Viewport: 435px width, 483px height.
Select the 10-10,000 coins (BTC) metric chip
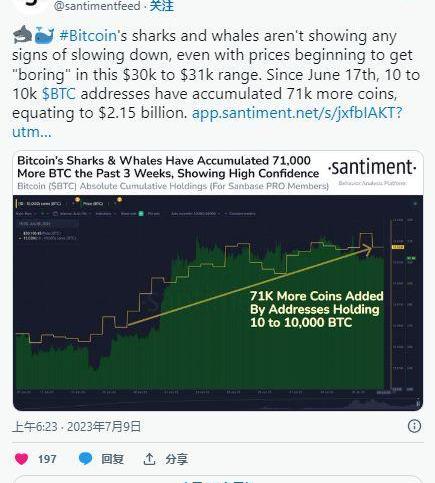tap(40, 203)
